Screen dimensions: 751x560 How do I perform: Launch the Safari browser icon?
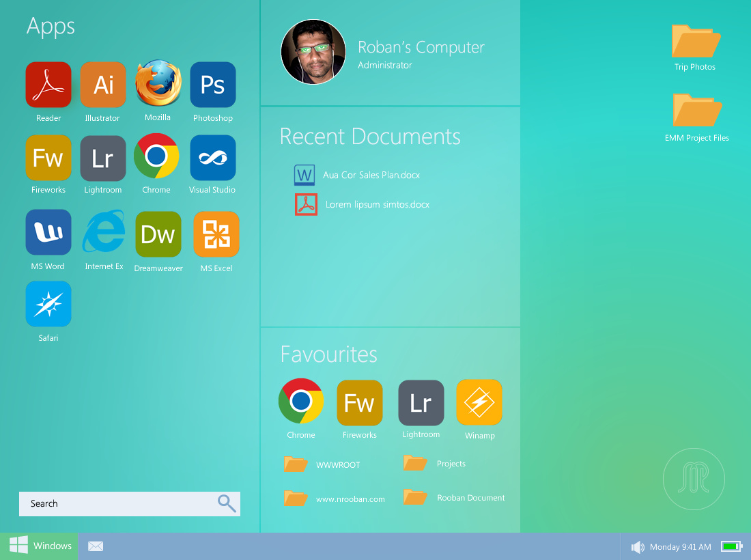[48, 304]
